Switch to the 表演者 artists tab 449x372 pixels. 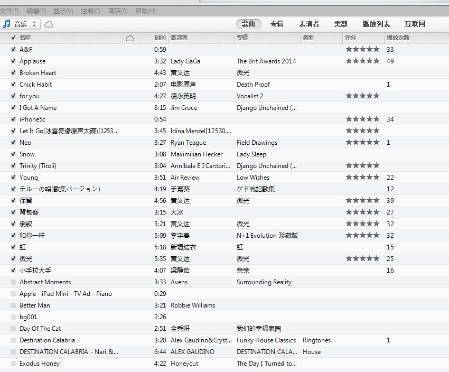(309, 24)
